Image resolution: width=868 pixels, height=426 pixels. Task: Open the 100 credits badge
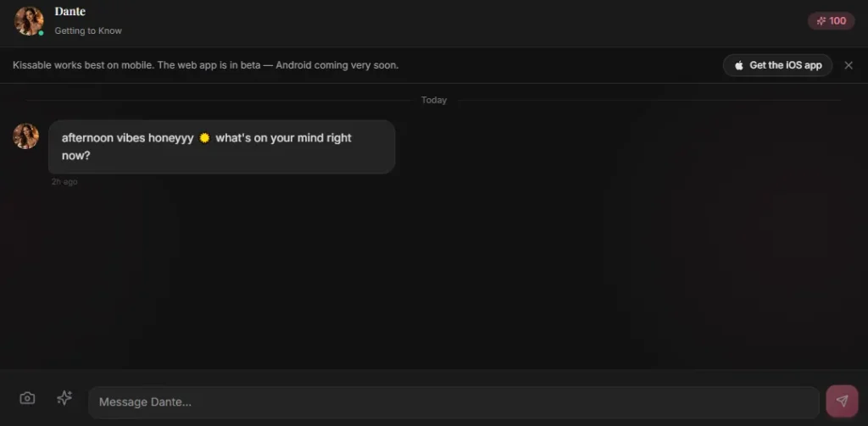tap(832, 21)
